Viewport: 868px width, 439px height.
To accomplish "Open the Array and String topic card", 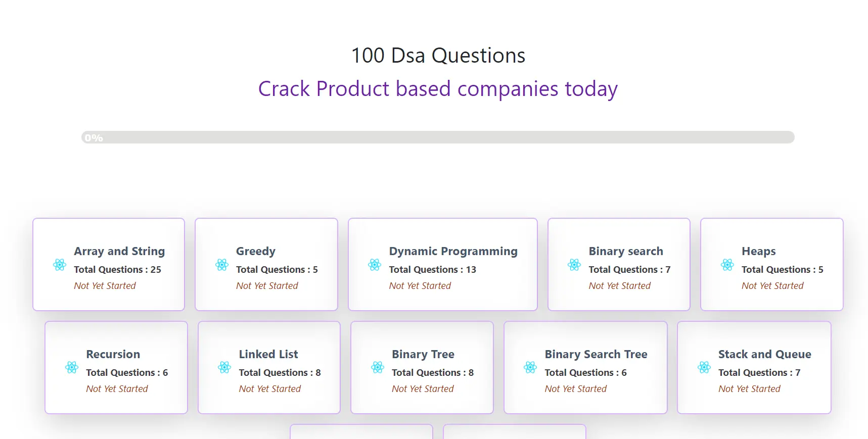I will 108,264.
